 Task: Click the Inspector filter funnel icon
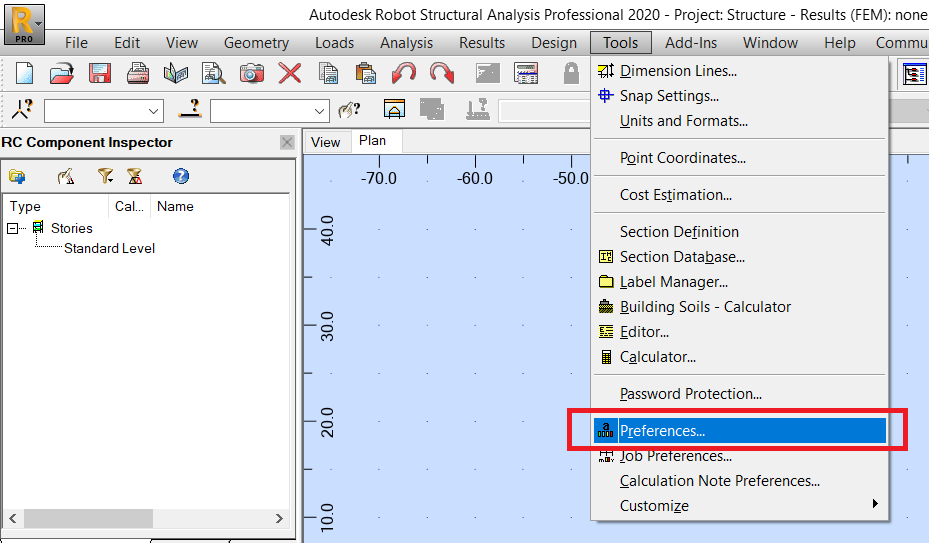click(105, 176)
